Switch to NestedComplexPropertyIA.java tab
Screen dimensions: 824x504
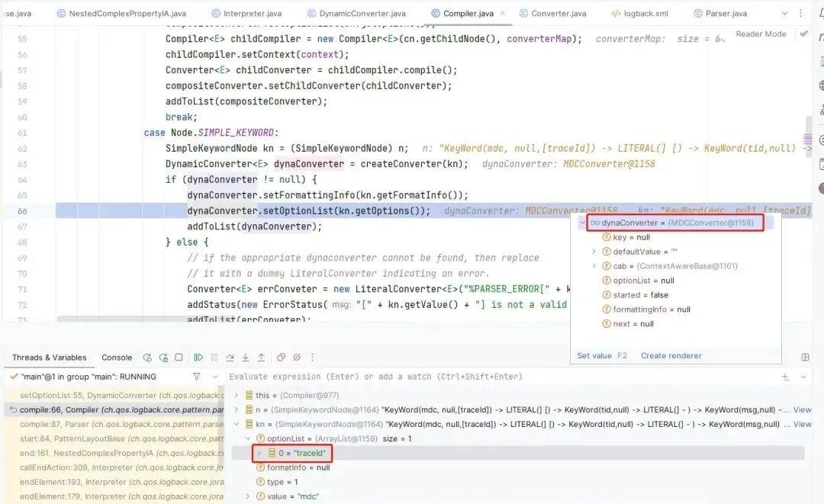121,13
